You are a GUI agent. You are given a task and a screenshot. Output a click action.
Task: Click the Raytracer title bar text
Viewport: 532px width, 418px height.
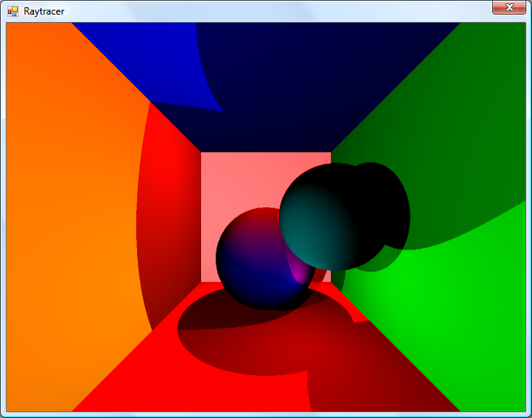coord(44,11)
